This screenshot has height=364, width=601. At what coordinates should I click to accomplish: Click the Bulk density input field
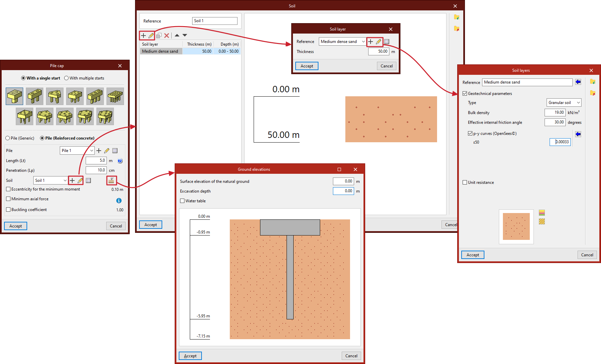pyautogui.click(x=555, y=113)
